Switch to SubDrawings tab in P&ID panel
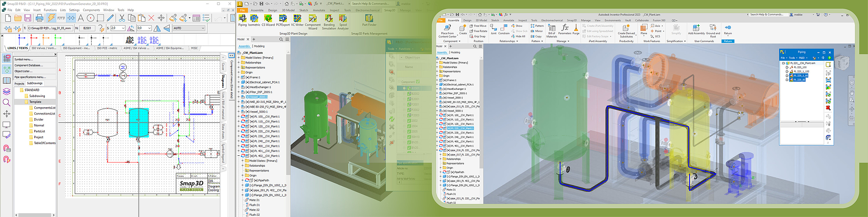Image resolution: width=868 pixels, height=217 pixels. point(35,83)
